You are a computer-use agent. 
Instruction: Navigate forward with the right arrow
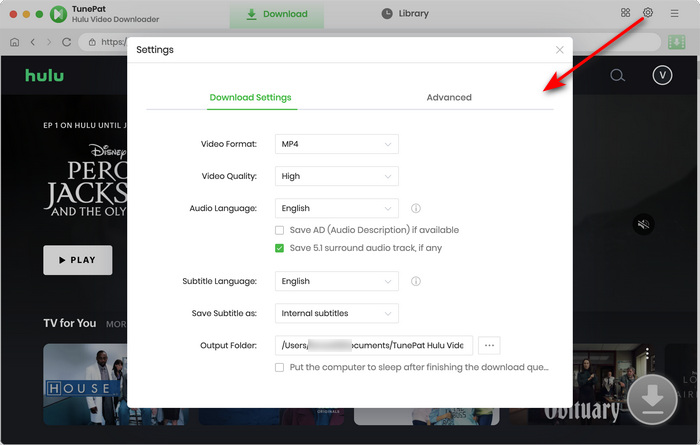pos(49,42)
